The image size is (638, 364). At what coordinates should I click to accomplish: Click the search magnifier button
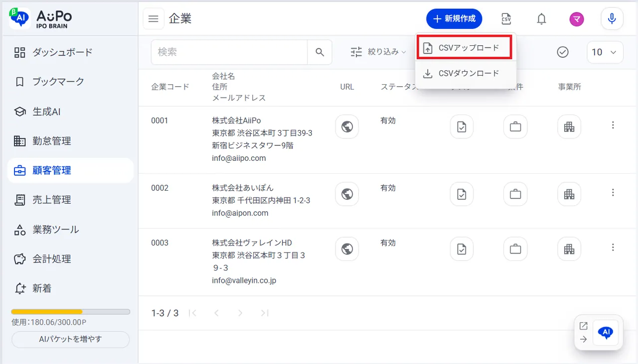[320, 52]
